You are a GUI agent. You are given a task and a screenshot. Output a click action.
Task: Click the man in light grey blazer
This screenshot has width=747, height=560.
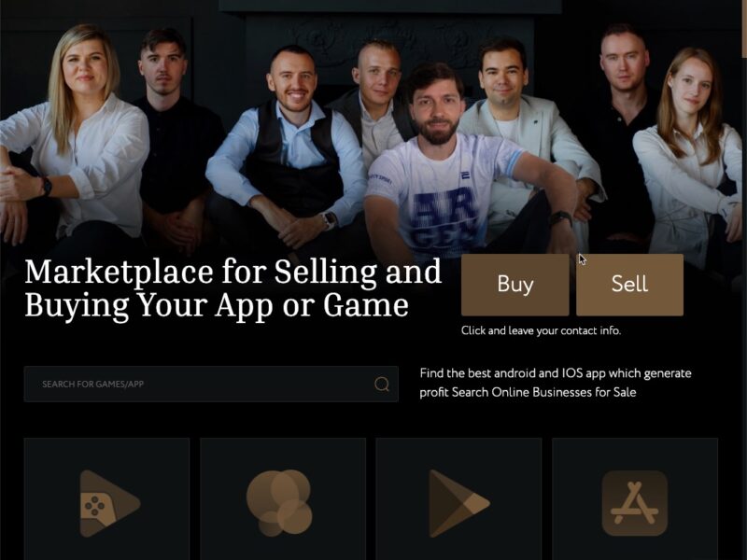point(524,129)
